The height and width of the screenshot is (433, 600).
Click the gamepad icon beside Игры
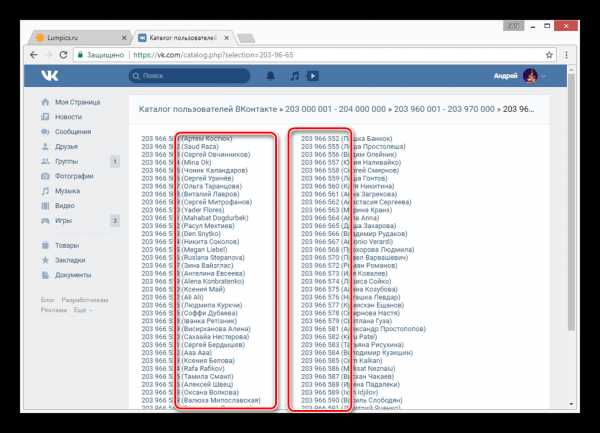(45, 220)
